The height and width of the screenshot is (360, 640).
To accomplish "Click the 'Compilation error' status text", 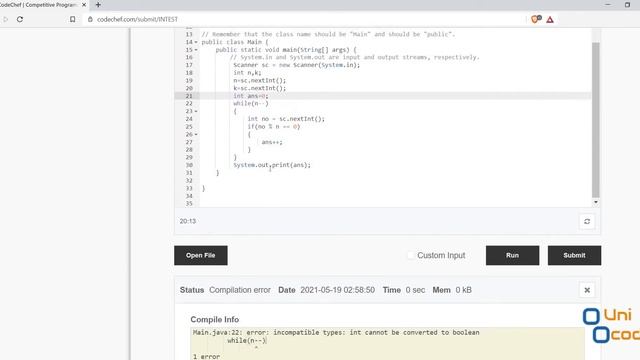I will tap(240, 290).
